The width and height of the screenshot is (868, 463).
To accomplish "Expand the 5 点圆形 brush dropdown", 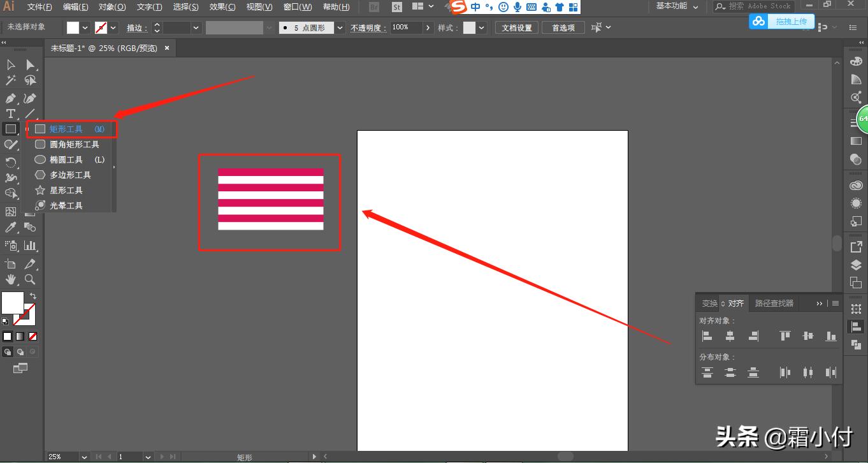I will [x=340, y=28].
